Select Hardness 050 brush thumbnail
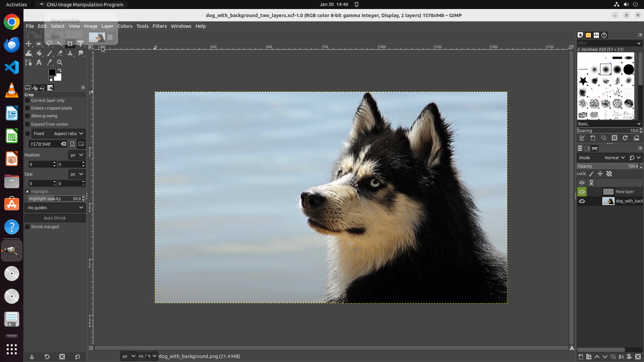The width and height of the screenshot is (644, 362). 606,70
